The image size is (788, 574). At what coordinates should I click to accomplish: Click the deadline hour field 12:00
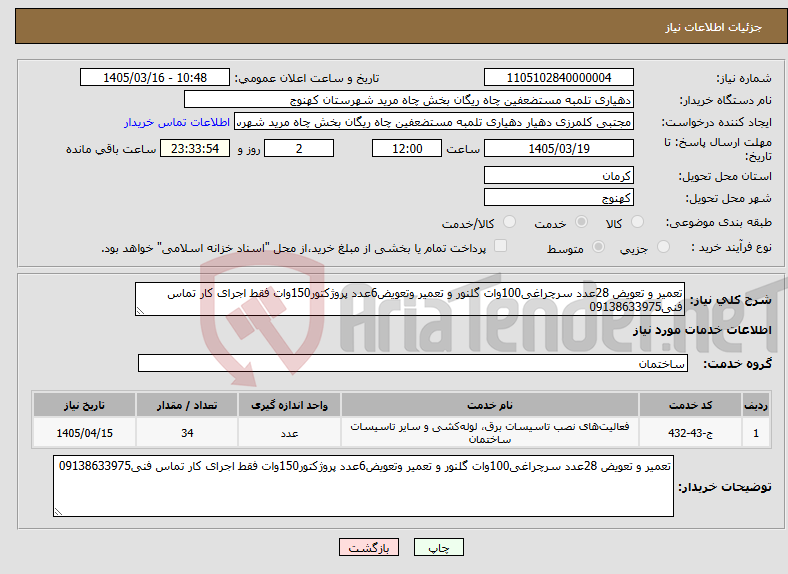[x=407, y=148]
